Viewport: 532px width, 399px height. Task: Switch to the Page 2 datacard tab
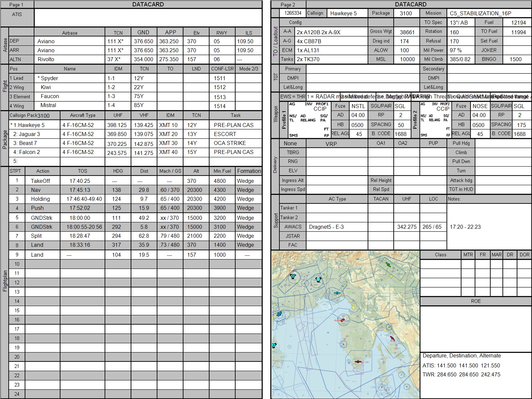(288, 5)
